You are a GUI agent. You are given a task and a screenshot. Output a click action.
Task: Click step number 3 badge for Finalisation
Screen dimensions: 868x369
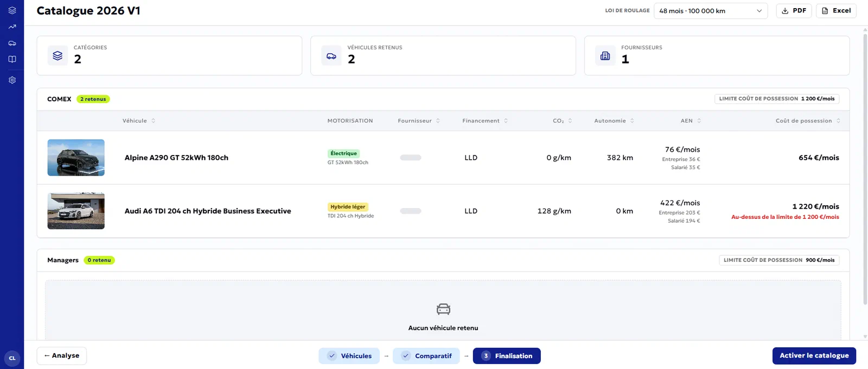486,356
